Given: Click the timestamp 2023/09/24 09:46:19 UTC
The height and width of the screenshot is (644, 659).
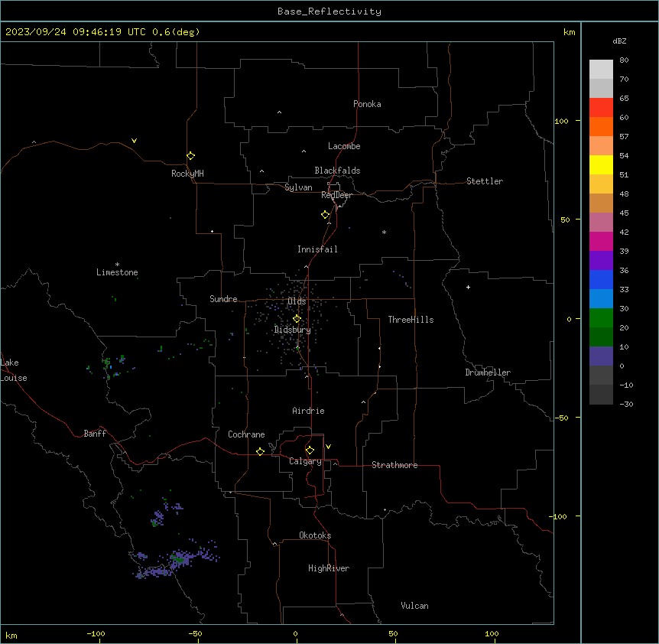Looking at the screenshot, I should [x=76, y=32].
